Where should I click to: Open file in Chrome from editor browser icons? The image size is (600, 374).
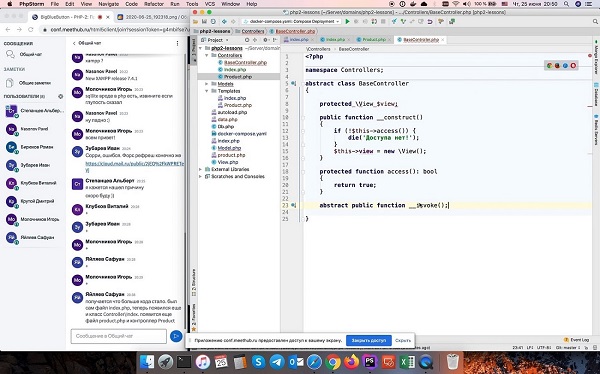[x=549, y=65]
